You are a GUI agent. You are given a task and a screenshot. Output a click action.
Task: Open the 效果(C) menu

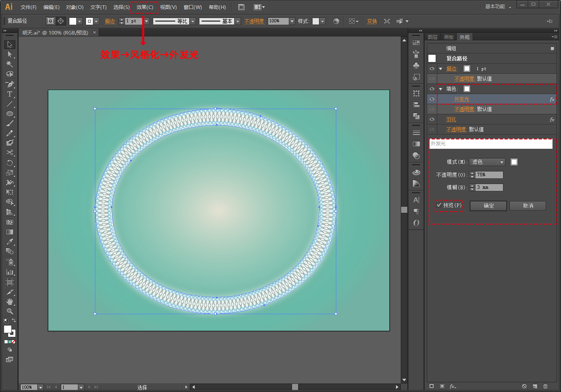pos(145,7)
